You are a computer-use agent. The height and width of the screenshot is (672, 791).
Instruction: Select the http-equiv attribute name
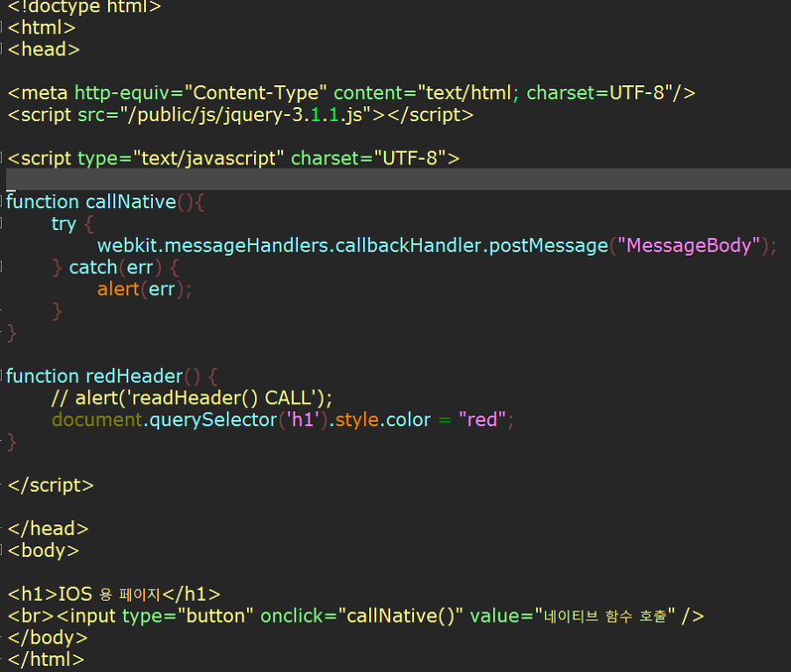(122, 93)
